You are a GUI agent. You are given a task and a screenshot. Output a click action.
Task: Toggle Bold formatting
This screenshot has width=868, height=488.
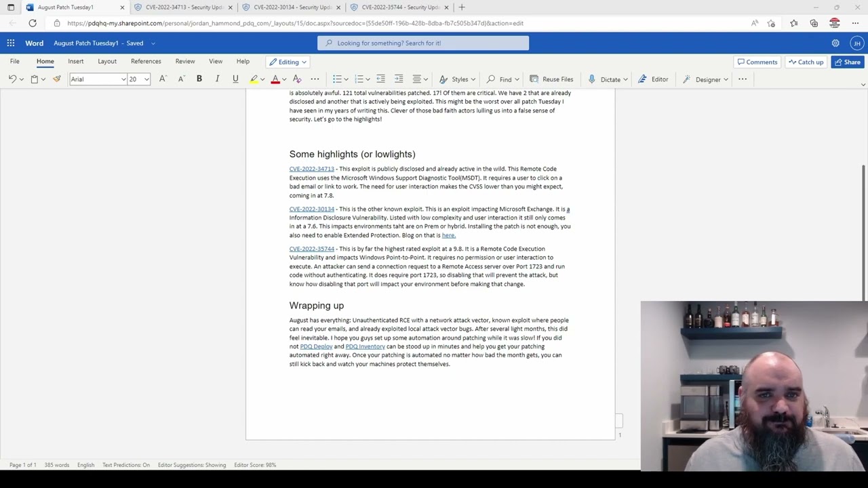click(x=199, y=79)
